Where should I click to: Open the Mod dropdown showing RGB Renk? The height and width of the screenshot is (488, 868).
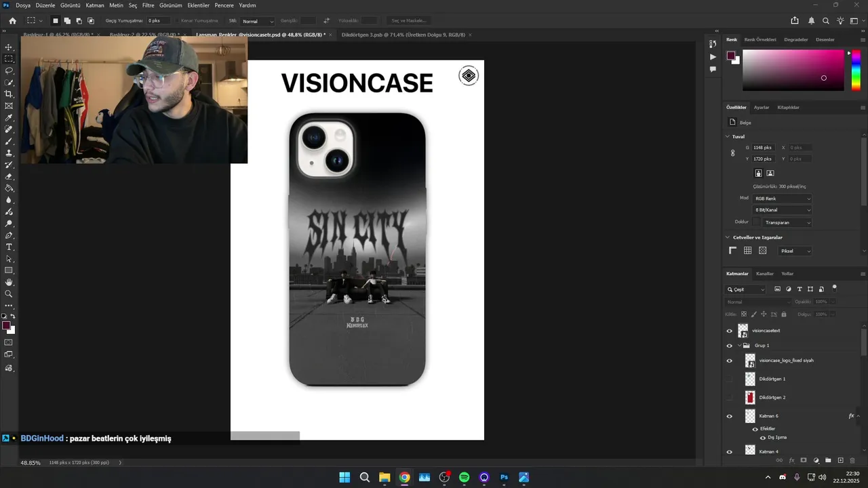pyautogui.click(x=783, y=199)
